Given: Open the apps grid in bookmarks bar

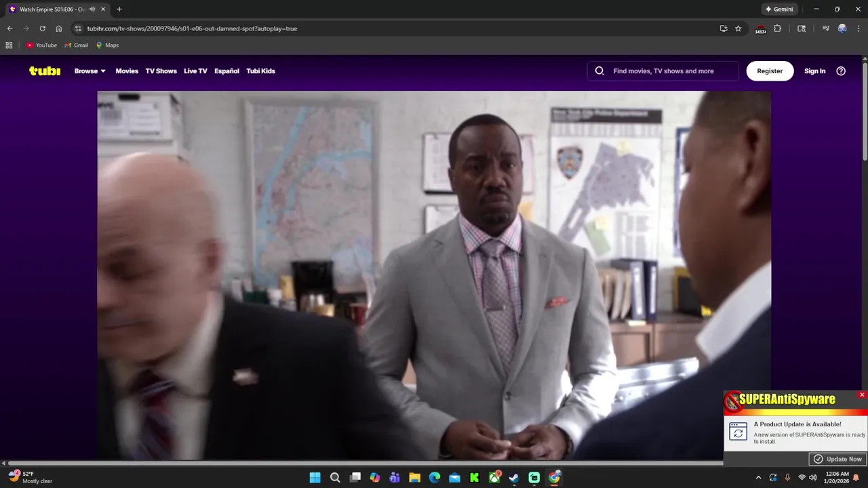Looking at the screenshot, I should pyautogui.click(x=9, y=45).
